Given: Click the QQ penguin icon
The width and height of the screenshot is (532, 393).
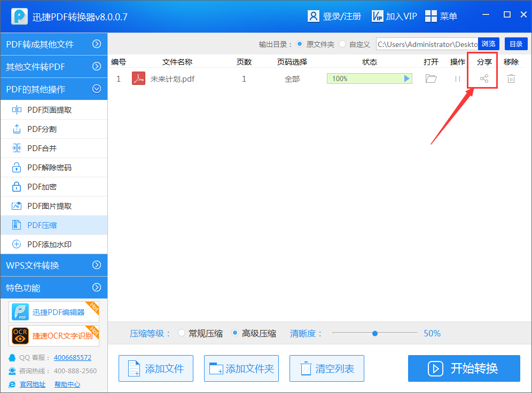Looking at the screenshot, I should point(12,358).
